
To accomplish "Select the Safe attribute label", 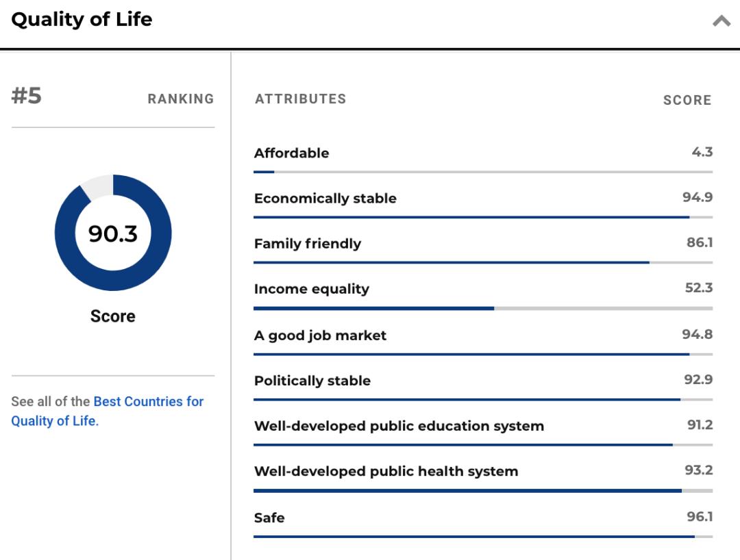I will [269, 518].
